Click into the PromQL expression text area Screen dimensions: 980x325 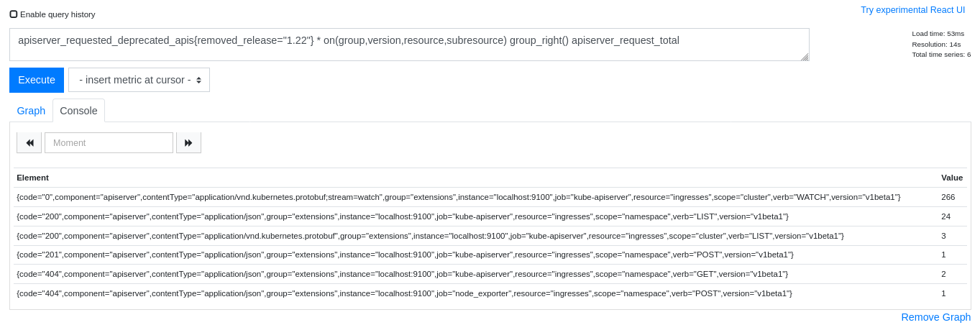(x=409, y=45)
